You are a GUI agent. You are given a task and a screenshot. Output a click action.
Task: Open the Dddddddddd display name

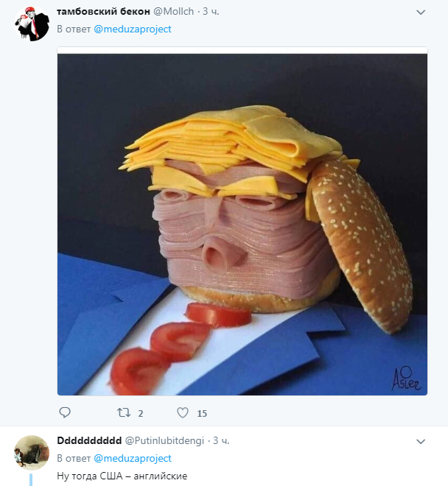coord(89,440)
